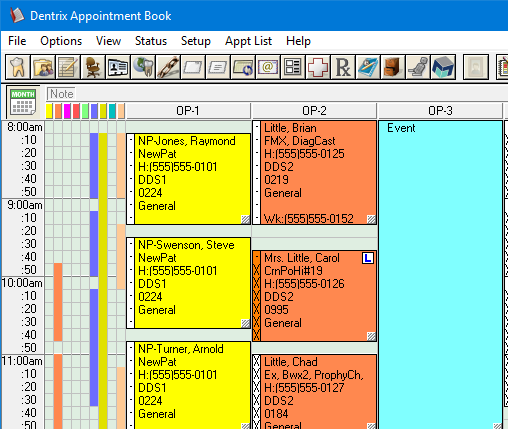Open the Patient Chart tooth icon
This screenshot has height=429, width=508.
(x=18, y=67)
